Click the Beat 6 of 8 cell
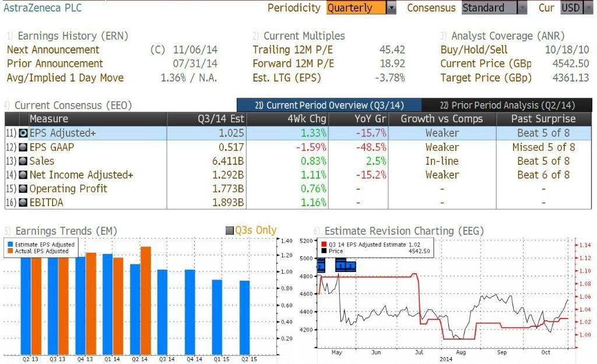Viewport: 597px width, 364px height. [x=544, y=175]
